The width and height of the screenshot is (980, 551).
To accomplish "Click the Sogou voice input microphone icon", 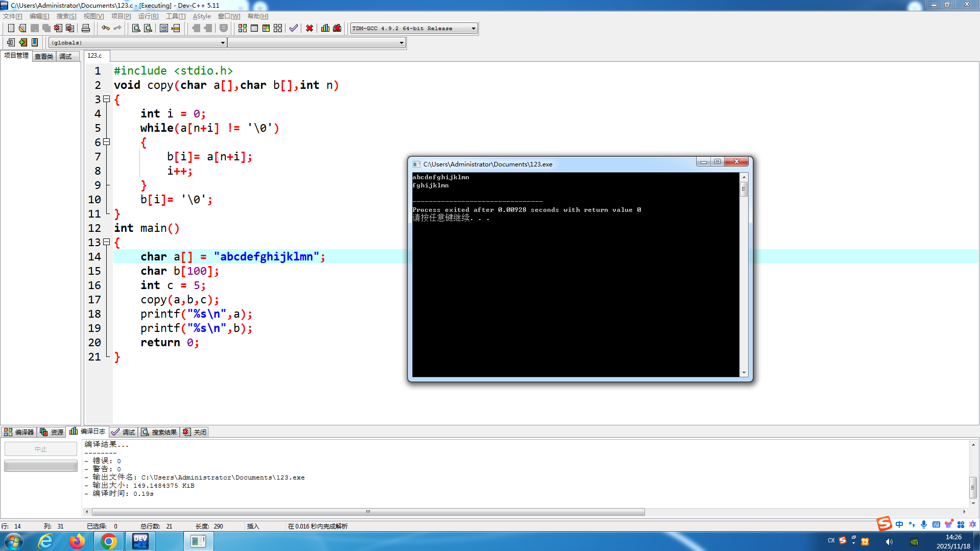I will point(923,524).
